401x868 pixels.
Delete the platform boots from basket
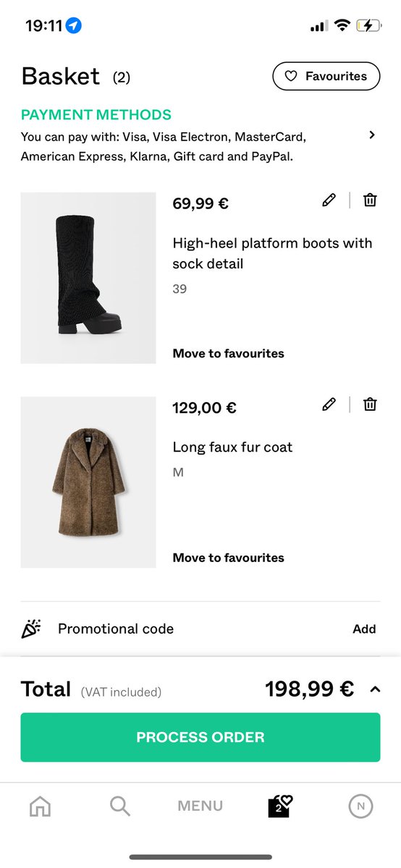click(x=370, y=200)
